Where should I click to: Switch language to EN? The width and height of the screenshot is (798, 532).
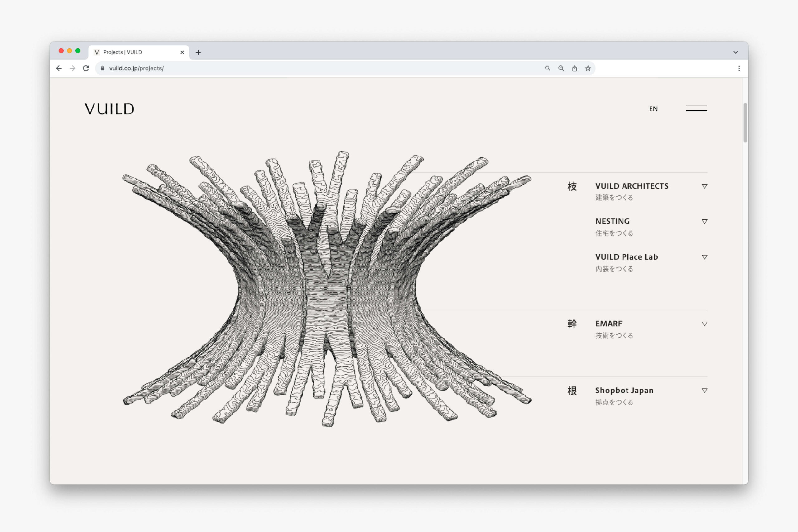653,109
